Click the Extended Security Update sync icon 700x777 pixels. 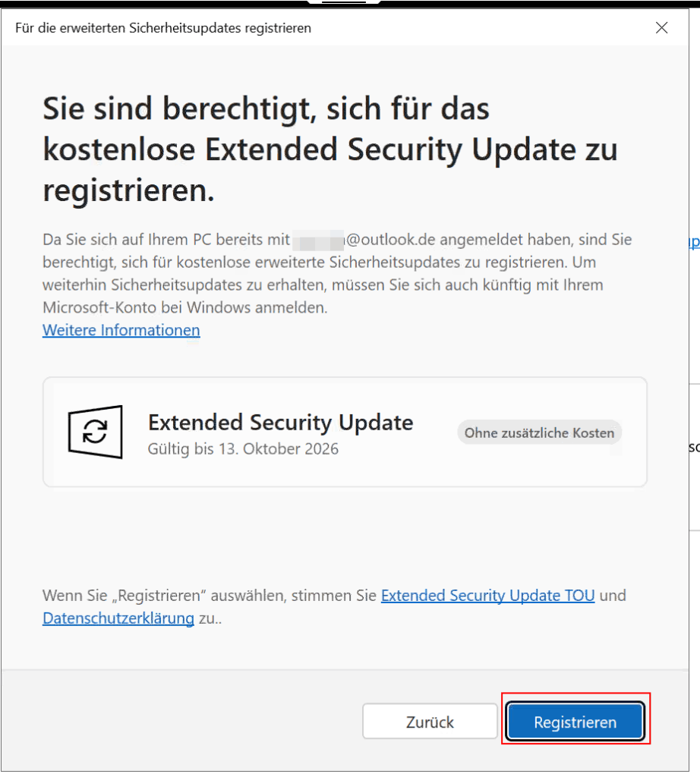[96, 432]
